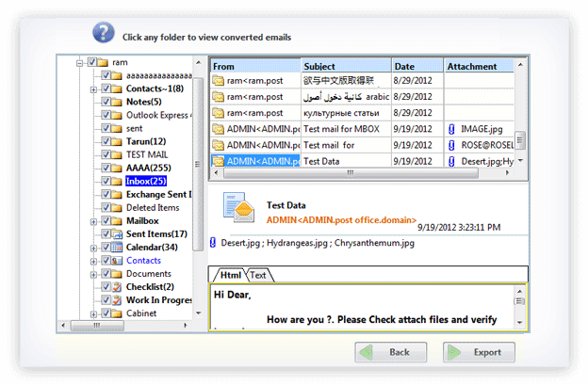Select the Html preview tab
Screen dimensions: 588x385
coord(229,276)
